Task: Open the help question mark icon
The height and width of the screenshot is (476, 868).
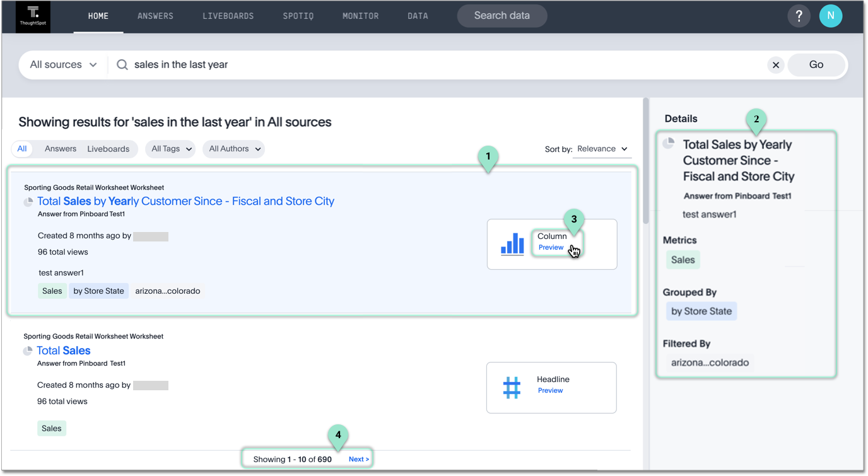Action: coord(799,16)
